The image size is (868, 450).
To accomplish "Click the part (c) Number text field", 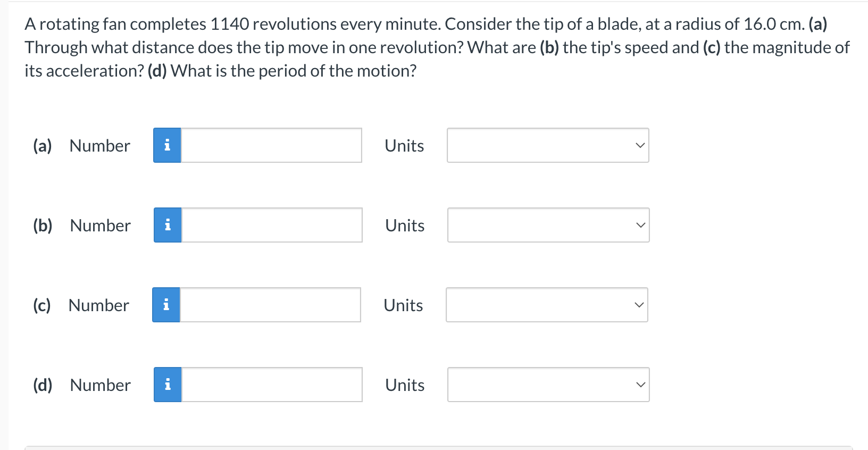I will pyautogui.click(x=270, y=305).
